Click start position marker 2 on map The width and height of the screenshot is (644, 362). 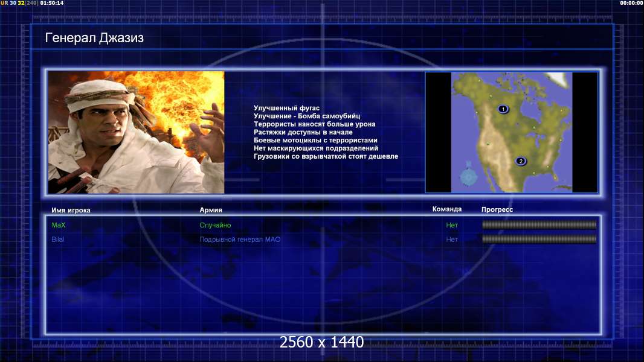pyautogui.click(x=520, y=161)
